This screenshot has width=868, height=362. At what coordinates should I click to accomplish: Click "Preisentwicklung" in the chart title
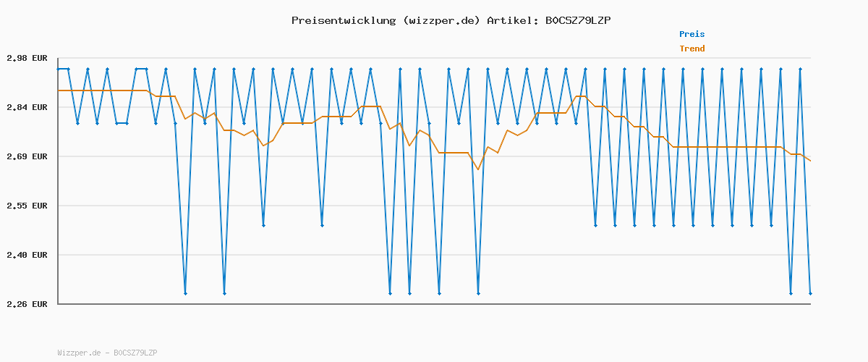(344, 20)
